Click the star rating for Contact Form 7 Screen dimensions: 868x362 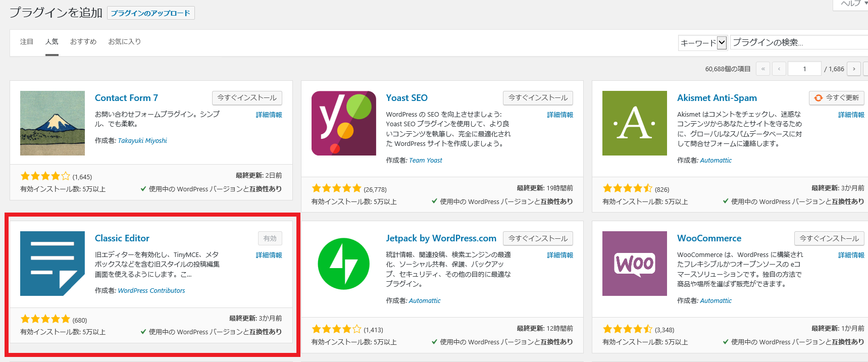pos(45,176)
